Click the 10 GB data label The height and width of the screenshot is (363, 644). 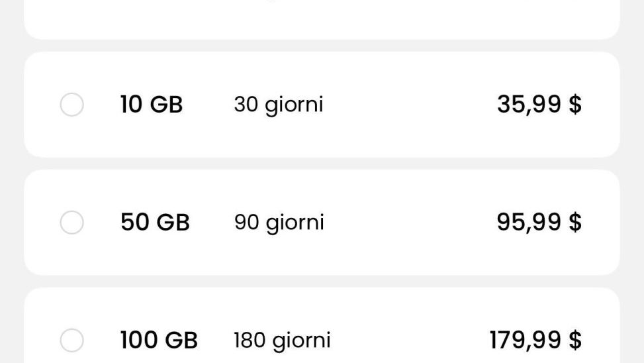[152, 105]
